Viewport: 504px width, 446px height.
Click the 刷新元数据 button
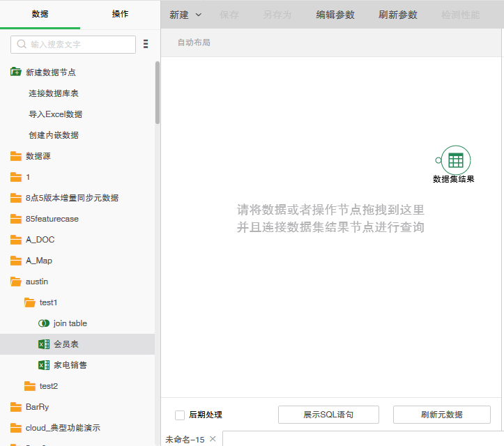[x=441, y=415]
